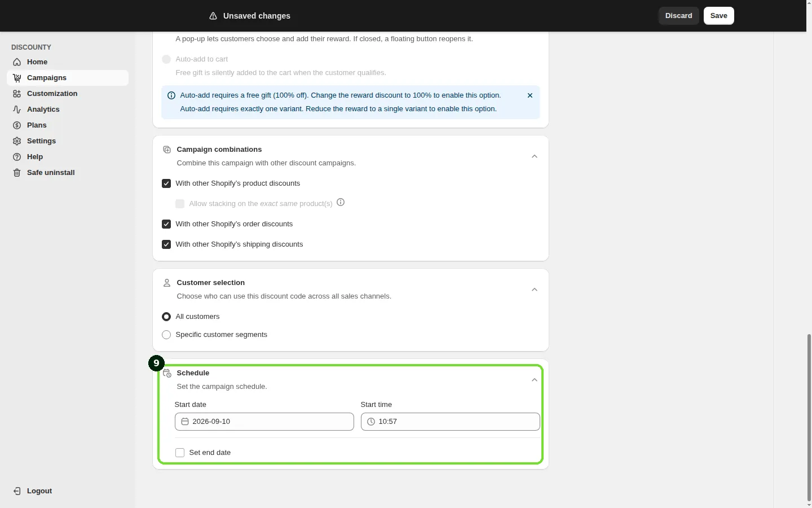
Task: Click the Schedule calendar-clock icon
Action: point(167,373)
